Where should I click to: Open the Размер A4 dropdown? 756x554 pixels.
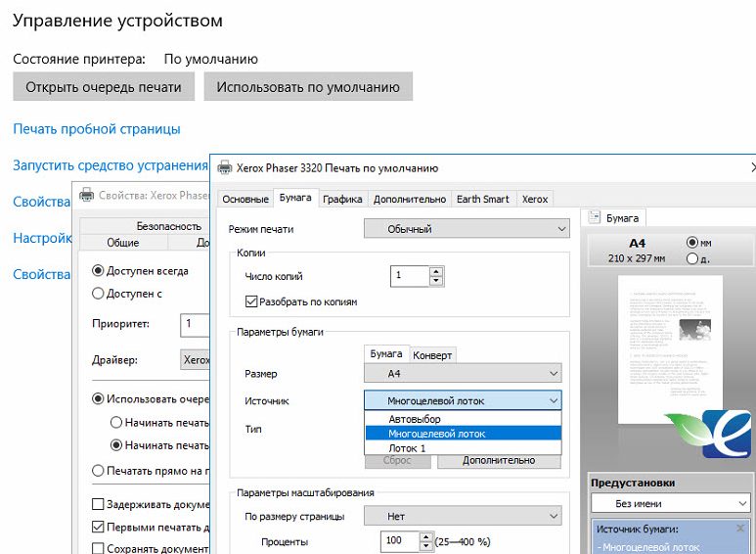click(463, 374)
